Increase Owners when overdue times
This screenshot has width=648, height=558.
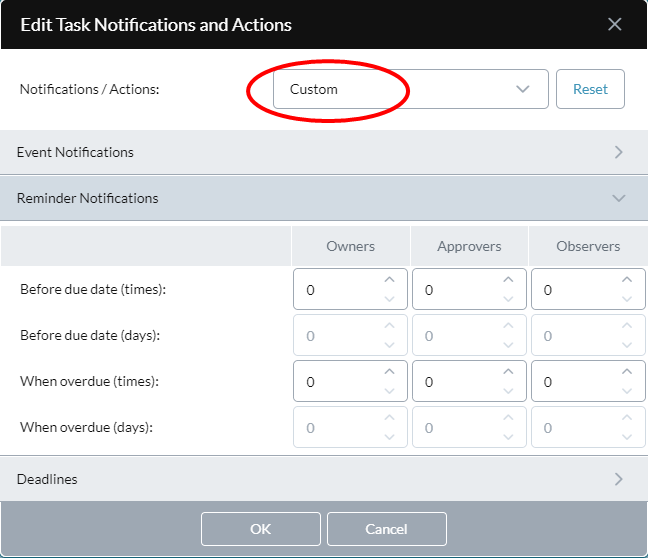pos(389,372)
